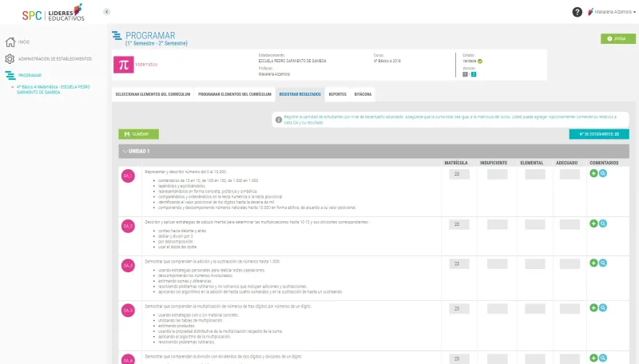The image size is (639, 364).
Task: Click the Insuficiente column header
Action: [x=494, y=163]
